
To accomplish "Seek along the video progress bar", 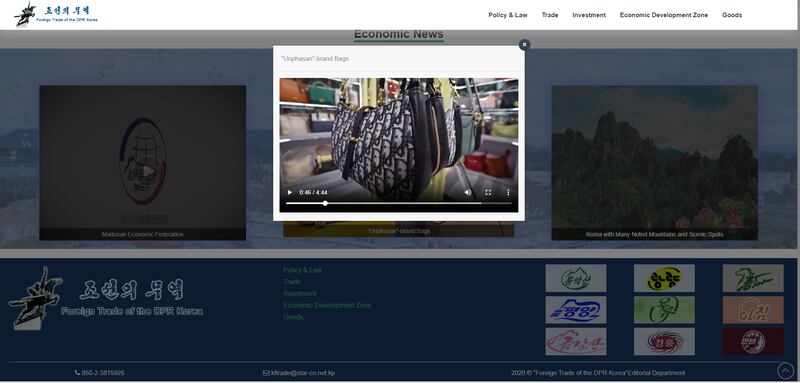I will (x=398, y=203).
